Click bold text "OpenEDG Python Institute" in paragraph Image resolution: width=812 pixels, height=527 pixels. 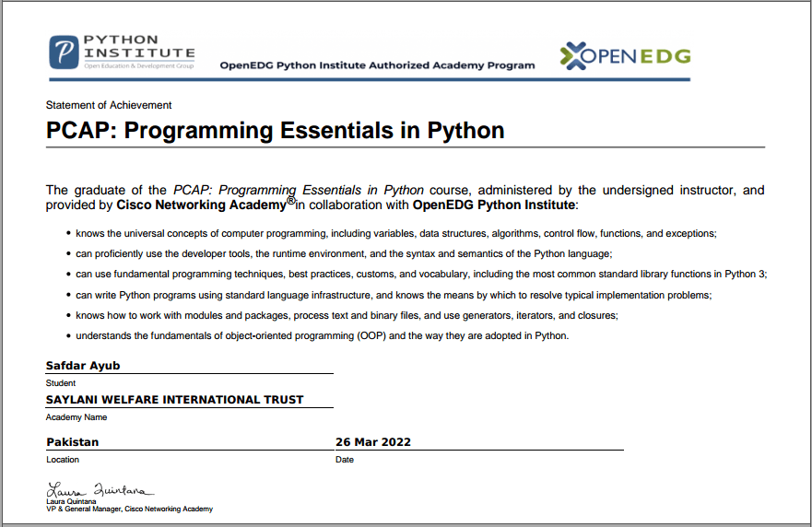click(x=493, y=205)
